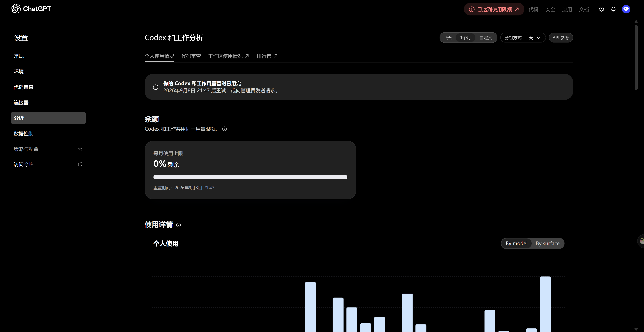The width and height of the screenshot is (644, 332).
Task: Click the info icon beside 用量限额 description
Action: pos(225,129)
